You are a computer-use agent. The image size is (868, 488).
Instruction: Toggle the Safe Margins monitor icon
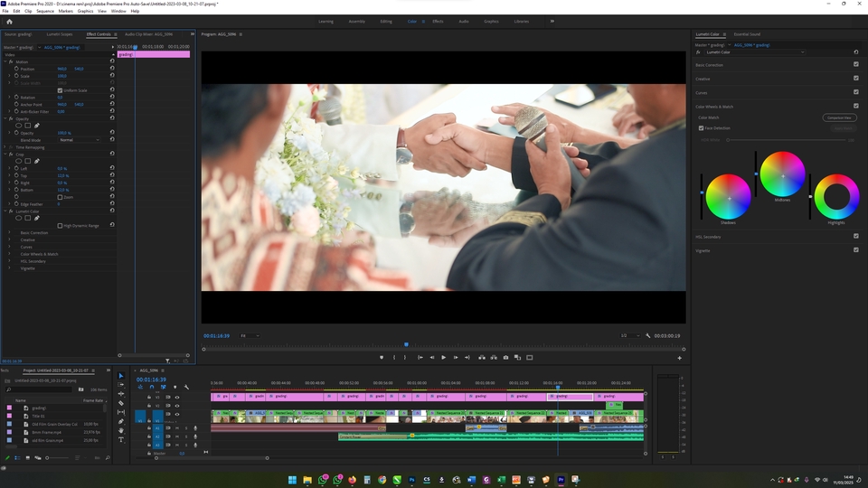530,358
